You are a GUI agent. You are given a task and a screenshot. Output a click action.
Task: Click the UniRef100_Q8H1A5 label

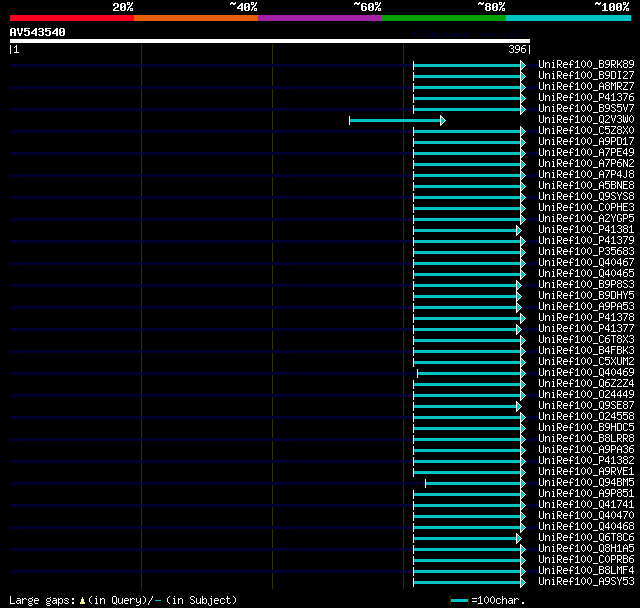coord(586,549)
